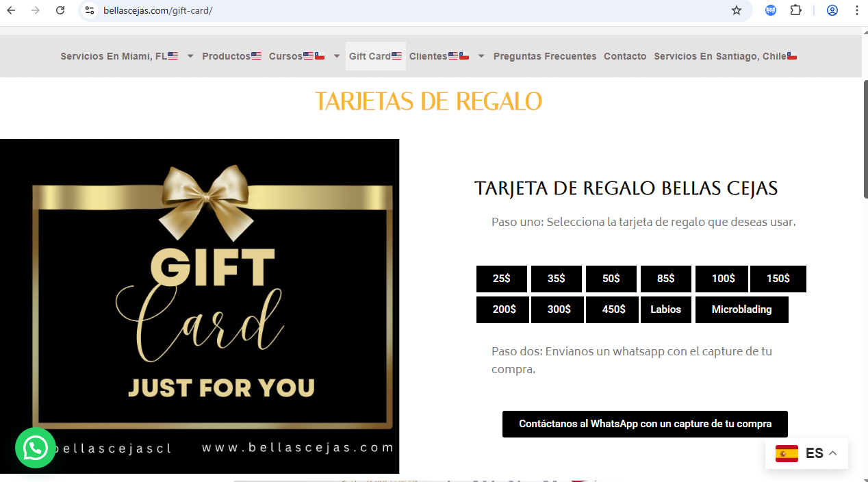Open the Chrome profile avatar icon

[832, 10]
